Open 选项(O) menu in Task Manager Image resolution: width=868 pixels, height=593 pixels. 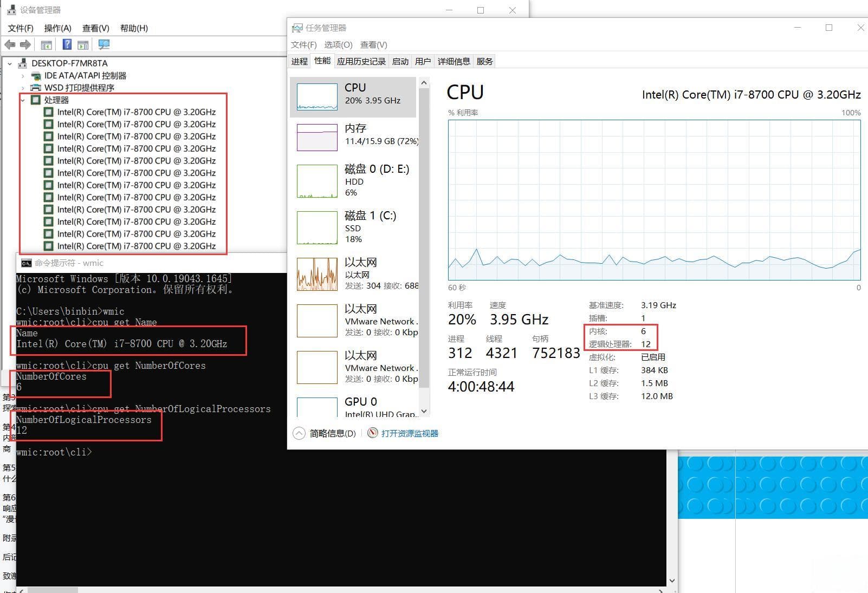pos(338,44)
